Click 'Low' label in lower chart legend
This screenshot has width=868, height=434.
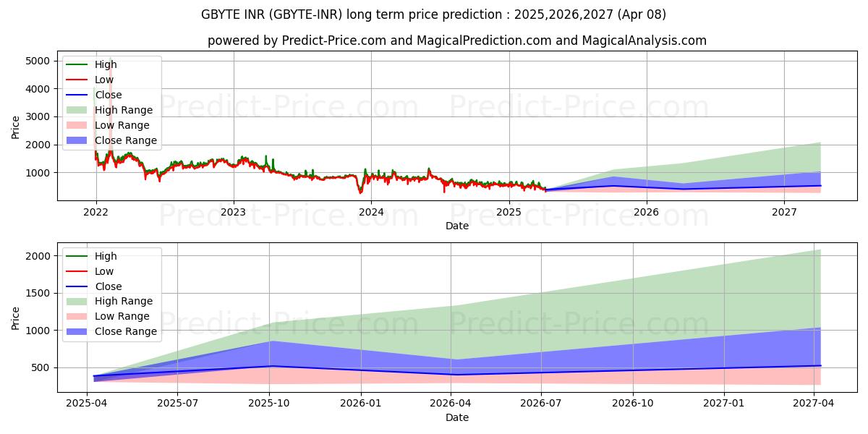[x=104, y=271]
